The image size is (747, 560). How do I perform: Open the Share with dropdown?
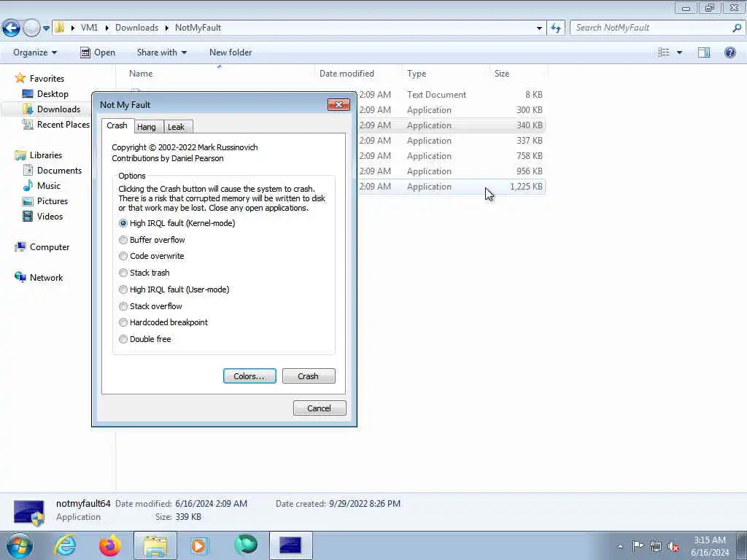coord(161,52)
